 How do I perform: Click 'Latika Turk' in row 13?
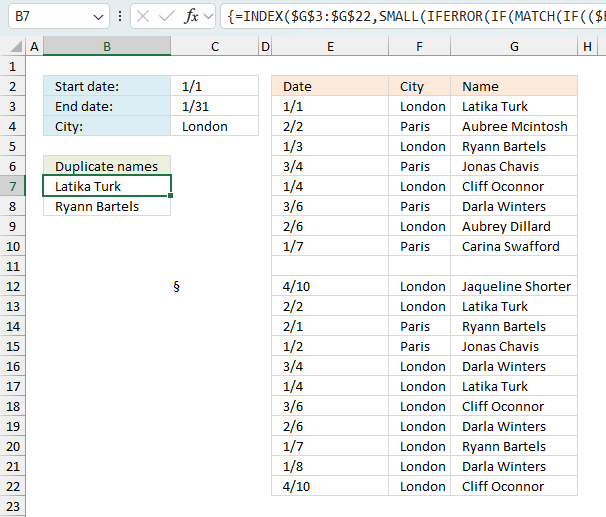click(514, 306)
